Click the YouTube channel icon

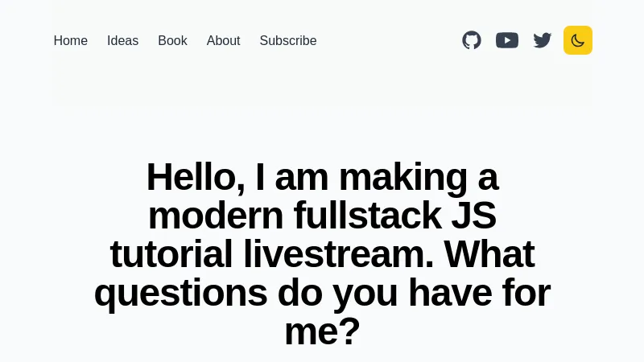click(x=507, y=40)
